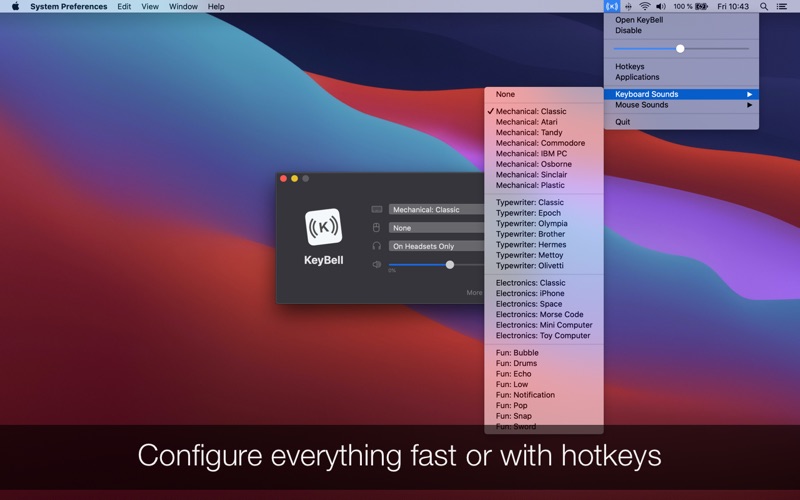
Task: Open Hotkeys from KeyBell menu
Action: pyautogui.click(x=681, y=66)
